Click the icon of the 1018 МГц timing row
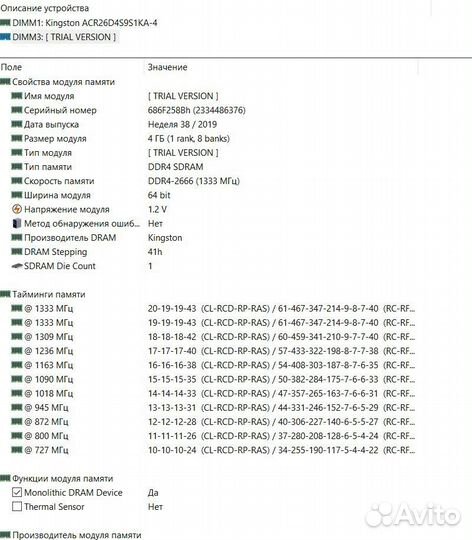Image resolution: width=472 pixels, height=540 pixels. 17,393
